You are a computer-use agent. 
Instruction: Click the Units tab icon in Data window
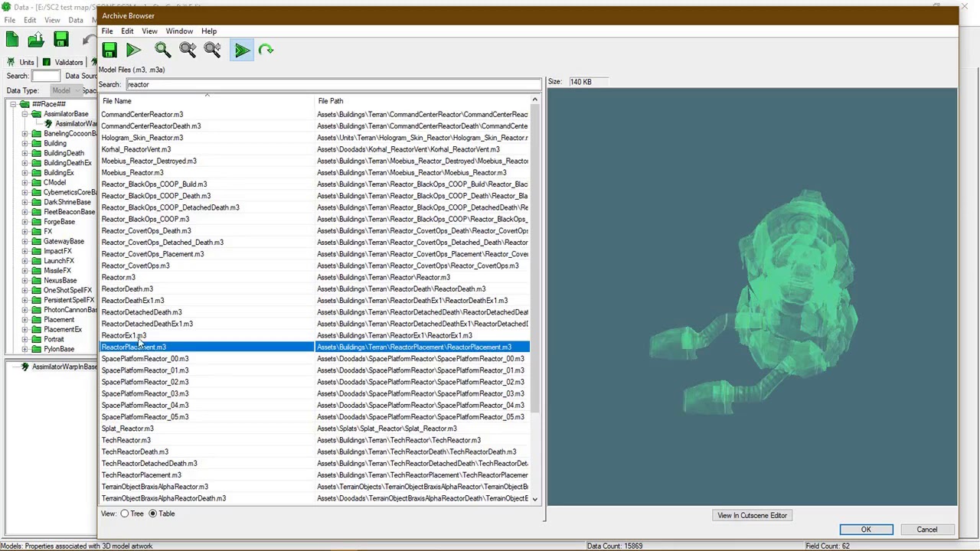pyautogui.click(x=11, y=62)
